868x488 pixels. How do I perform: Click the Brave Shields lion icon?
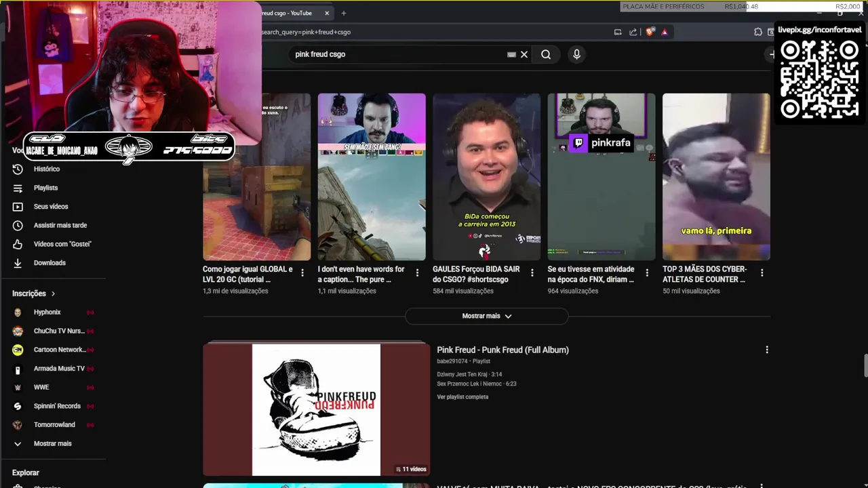point(650,32)
